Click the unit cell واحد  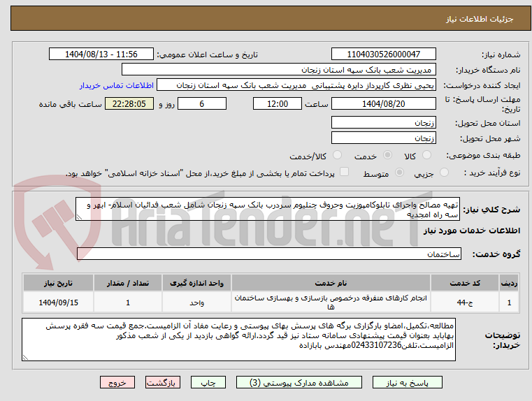click(x=196, y=302)
